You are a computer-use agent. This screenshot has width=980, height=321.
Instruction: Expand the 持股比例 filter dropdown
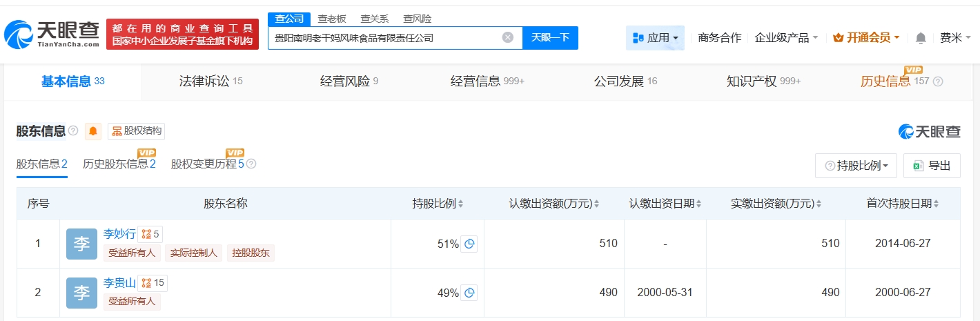[856, 166]
